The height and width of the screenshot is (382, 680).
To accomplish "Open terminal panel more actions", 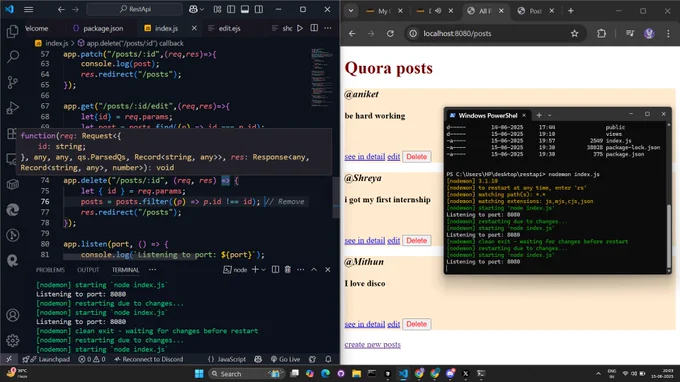I will pyautogui.click(x=301, y=270).
